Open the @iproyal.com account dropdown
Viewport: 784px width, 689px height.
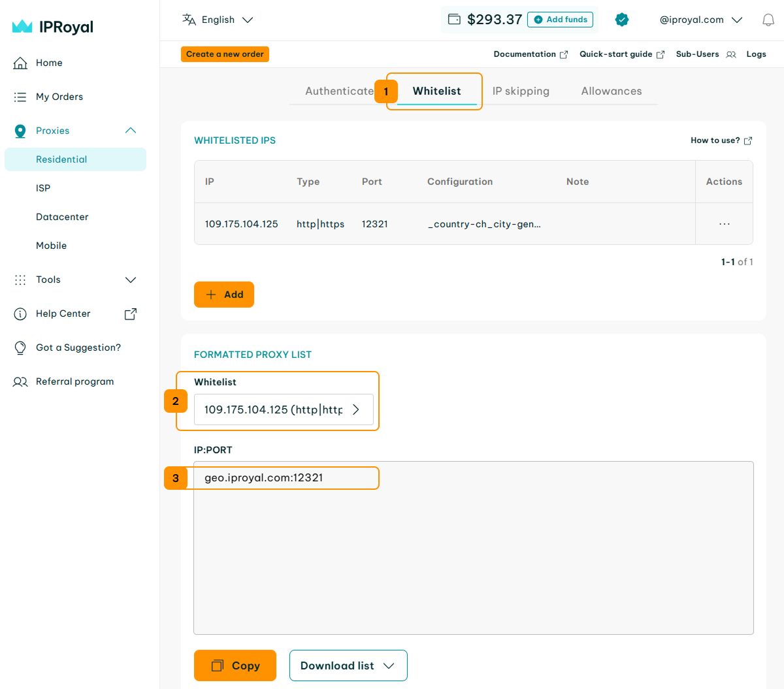(701, 20)
